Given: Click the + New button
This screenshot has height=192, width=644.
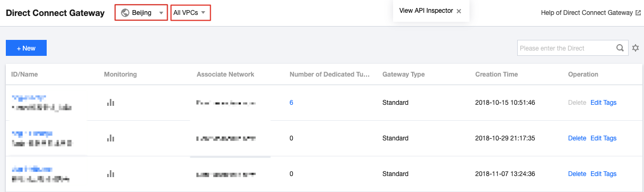Looking at the screenshot, I should click(26, 48).
